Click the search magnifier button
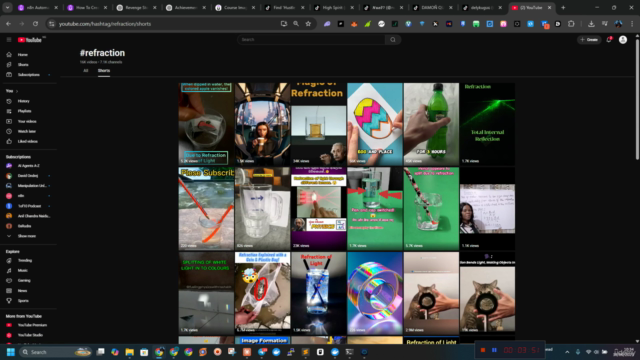This screenshot has height=360, width=640. 393,40
